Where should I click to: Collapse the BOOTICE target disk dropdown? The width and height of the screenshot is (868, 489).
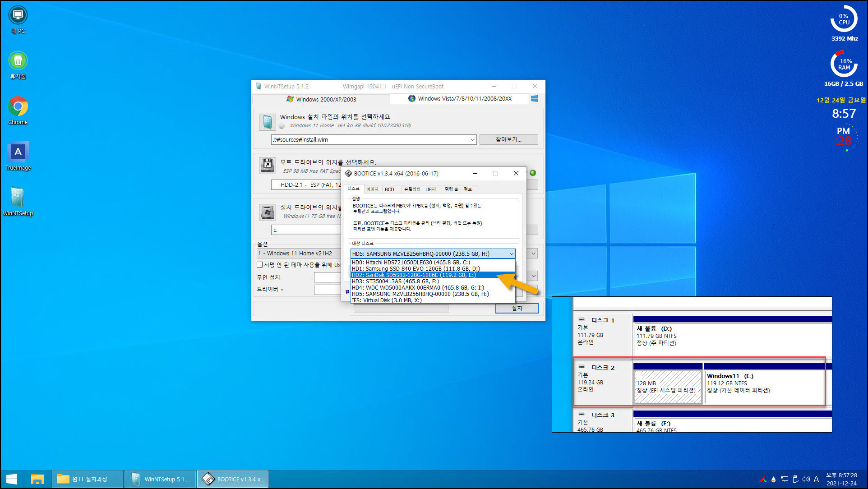pos(511,254)
